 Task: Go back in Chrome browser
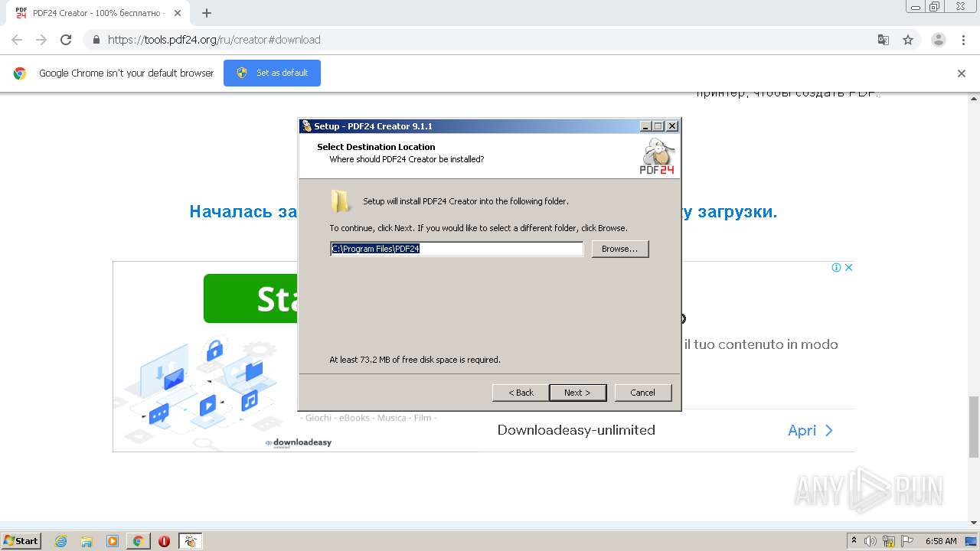[17, 40]
